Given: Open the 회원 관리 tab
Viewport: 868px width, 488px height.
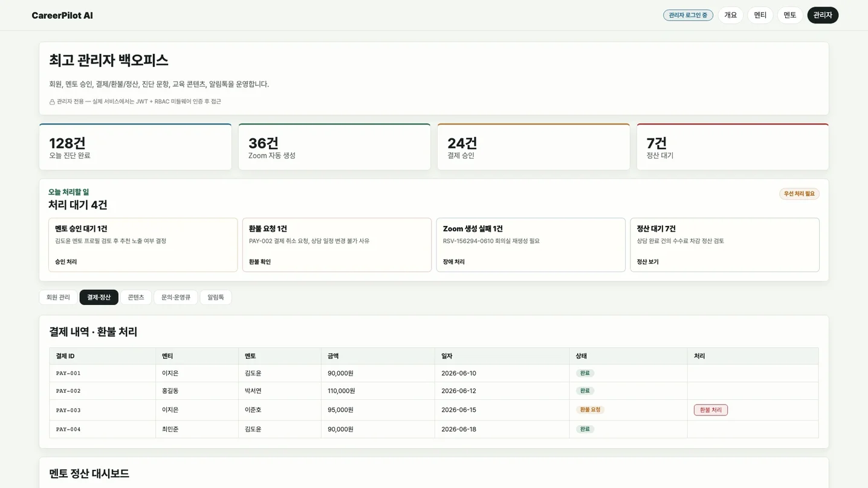Looking at the screenshot, I should (x=58, y=297).
